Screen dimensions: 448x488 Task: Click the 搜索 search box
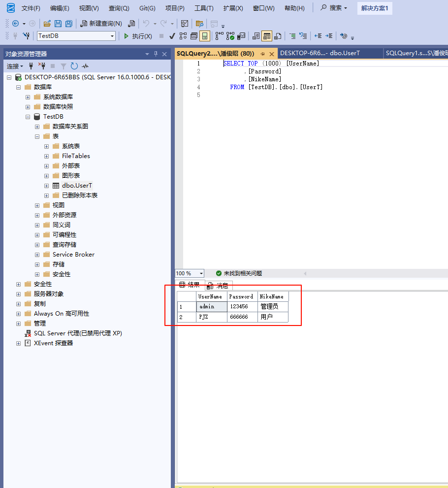point(334,8)
